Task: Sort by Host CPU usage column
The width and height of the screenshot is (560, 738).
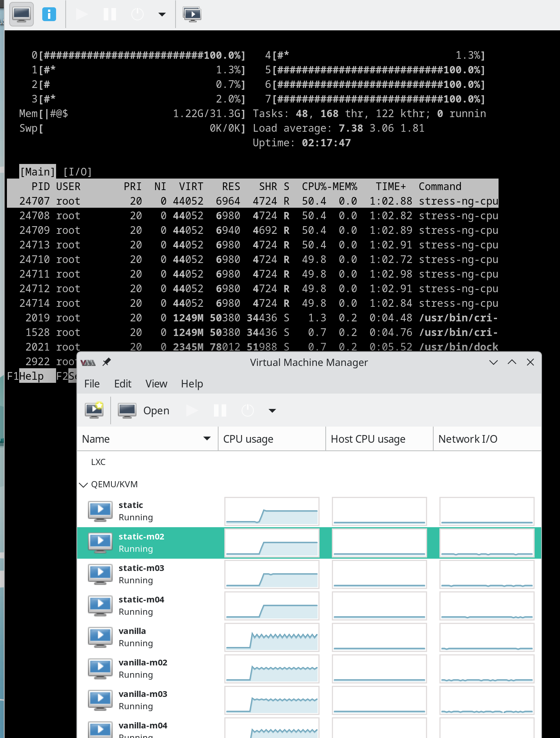Action: pos(379,439)
